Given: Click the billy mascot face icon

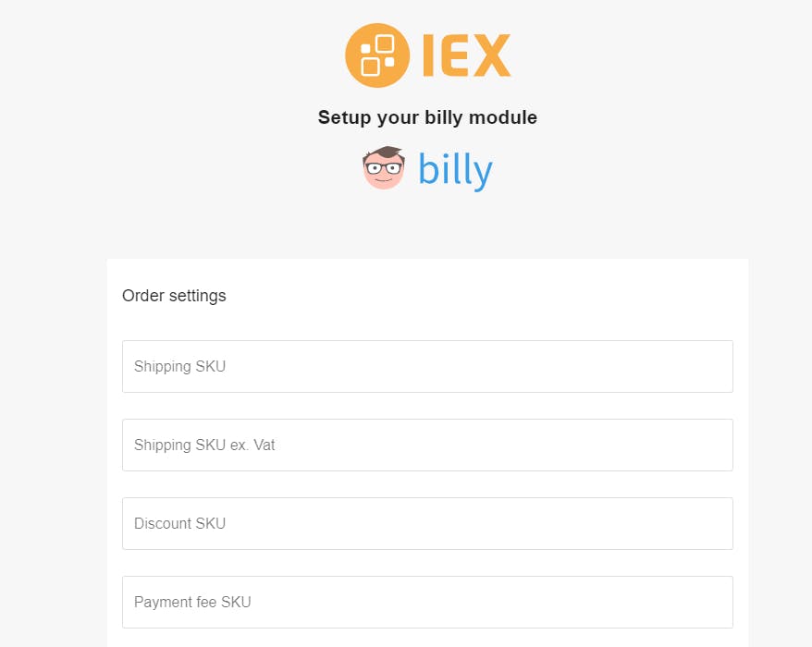Looking at the screenshot, I should click(x=383, y=167).
